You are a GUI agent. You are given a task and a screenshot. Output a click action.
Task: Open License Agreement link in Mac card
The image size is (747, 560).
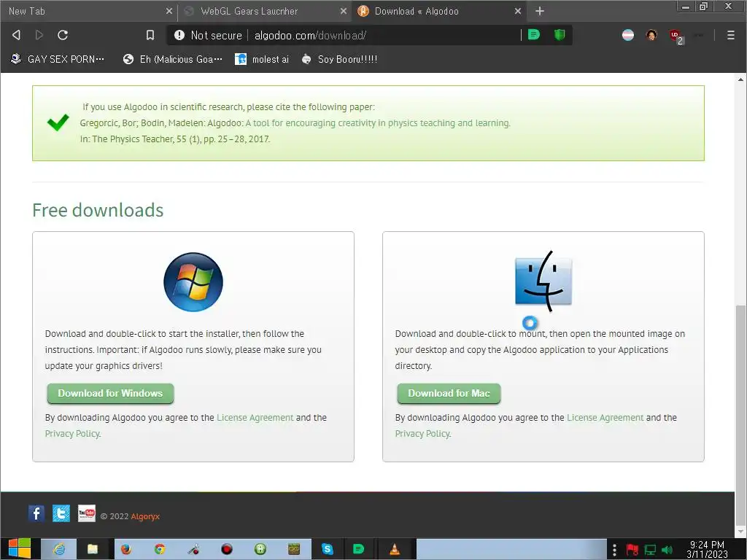coord(605,418)
